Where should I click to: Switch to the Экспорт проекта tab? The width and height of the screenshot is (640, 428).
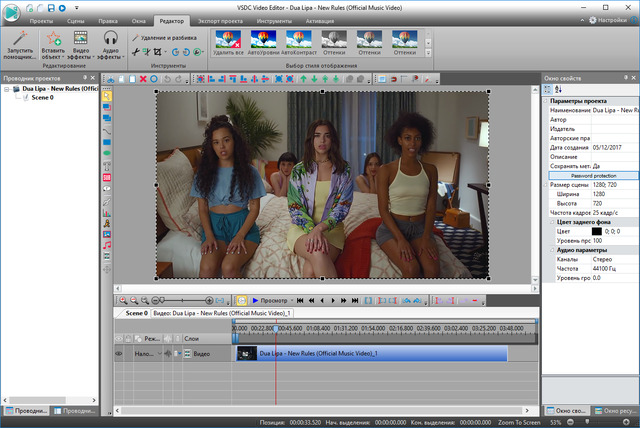222,20
